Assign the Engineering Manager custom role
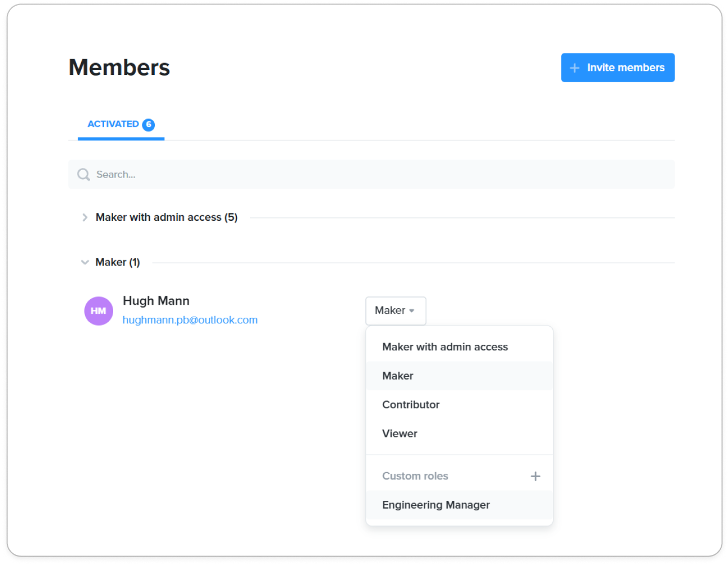The height and width of the screenshot is (565, 728). pos(436,505)
